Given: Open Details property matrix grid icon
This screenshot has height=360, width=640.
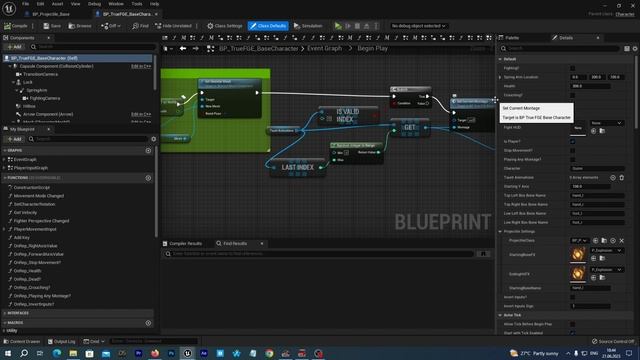Looking at the screenshot, I should (627, 49).
